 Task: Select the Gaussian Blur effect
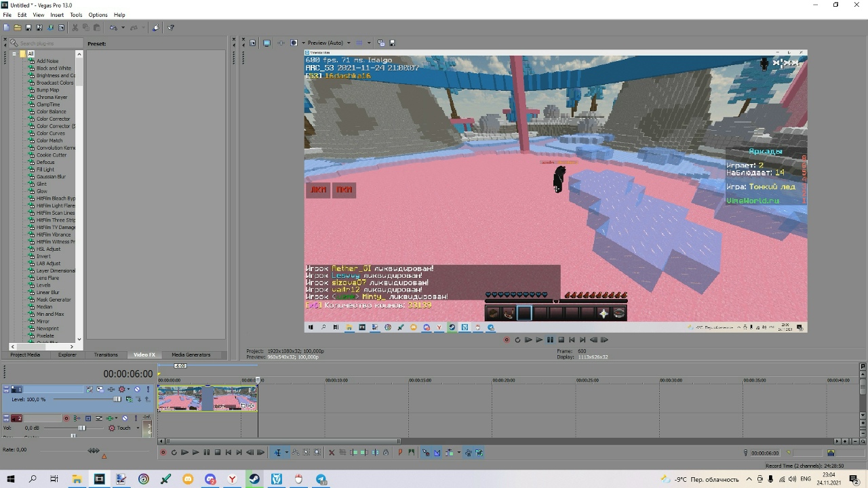pyautogui.click(x=51, y=177)
